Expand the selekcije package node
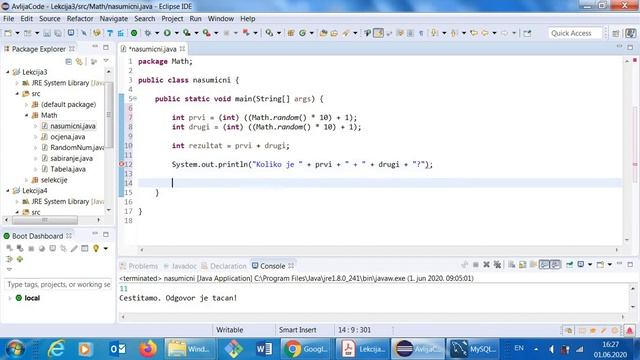This screenshot has height=360, width=640. click(x=27, y=180)
